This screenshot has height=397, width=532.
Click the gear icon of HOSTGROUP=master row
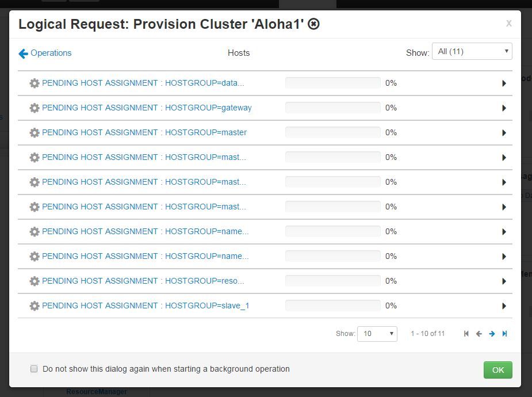(x=35, y=133)
